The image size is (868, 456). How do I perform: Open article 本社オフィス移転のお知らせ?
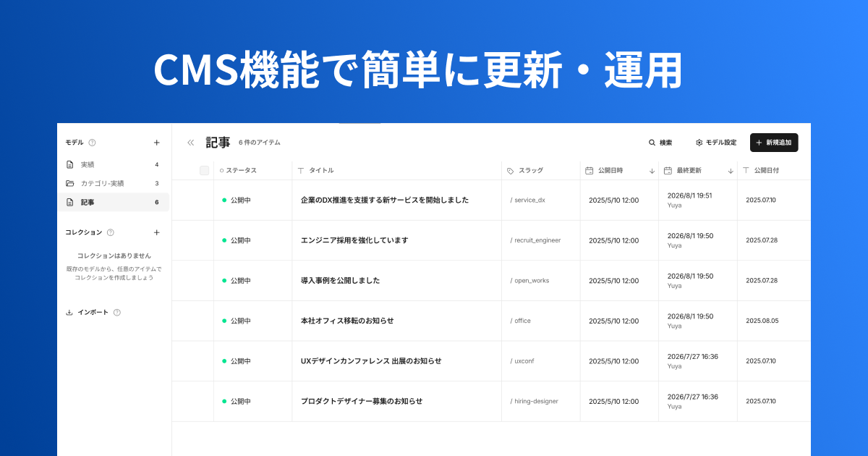[x=347, y=321]
